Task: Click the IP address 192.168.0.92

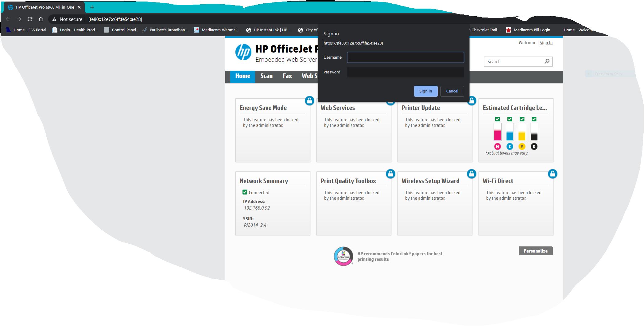Action: (x=257, y=208)
